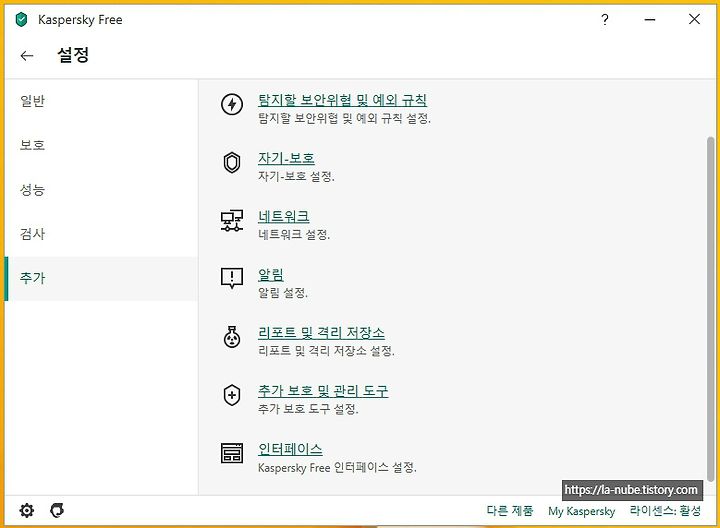Open the 자기-보호 settings link

(286, 158)
